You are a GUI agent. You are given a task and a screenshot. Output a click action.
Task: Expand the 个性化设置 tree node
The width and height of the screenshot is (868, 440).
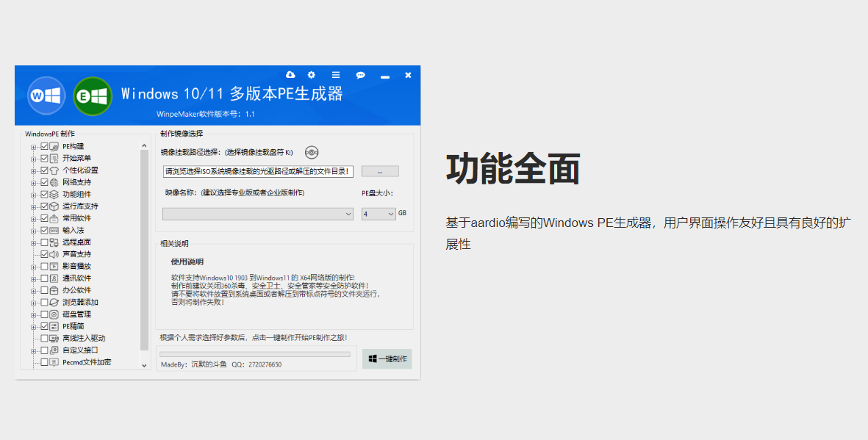(x=33, y=171)
